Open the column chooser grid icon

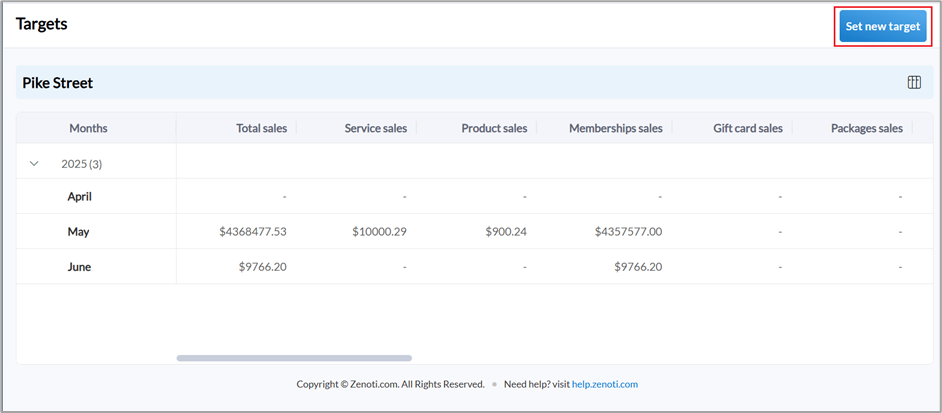click(914, 83)
